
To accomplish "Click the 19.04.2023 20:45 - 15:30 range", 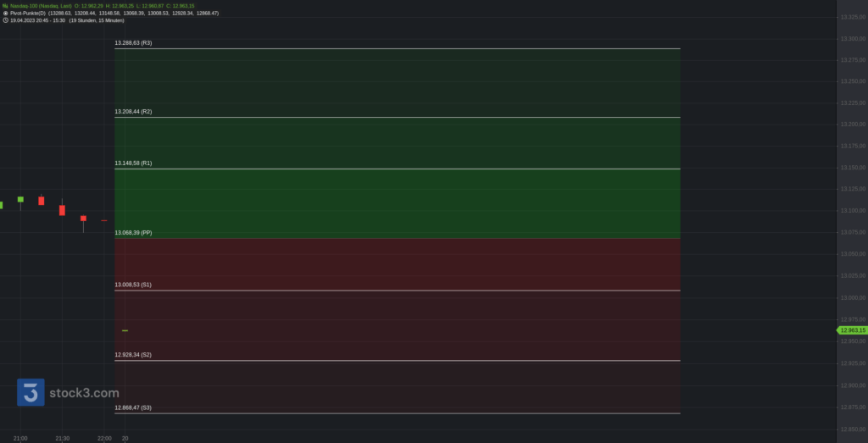I will click(37, 20).
